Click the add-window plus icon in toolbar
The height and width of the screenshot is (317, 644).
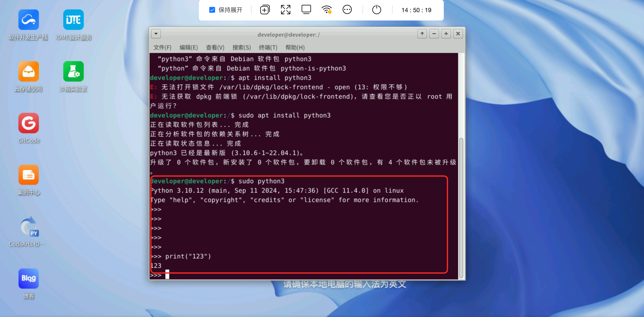pos(265,10)
